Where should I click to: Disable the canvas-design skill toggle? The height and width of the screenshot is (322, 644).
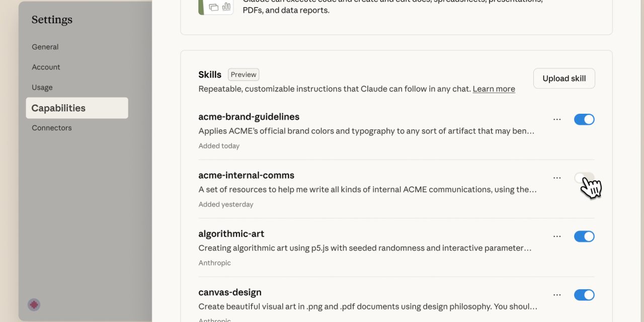click(584, 294)
